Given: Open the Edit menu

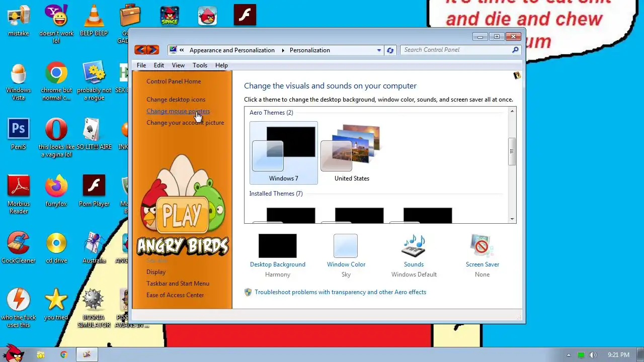Looking at the screenshot, I should (159, 65).
